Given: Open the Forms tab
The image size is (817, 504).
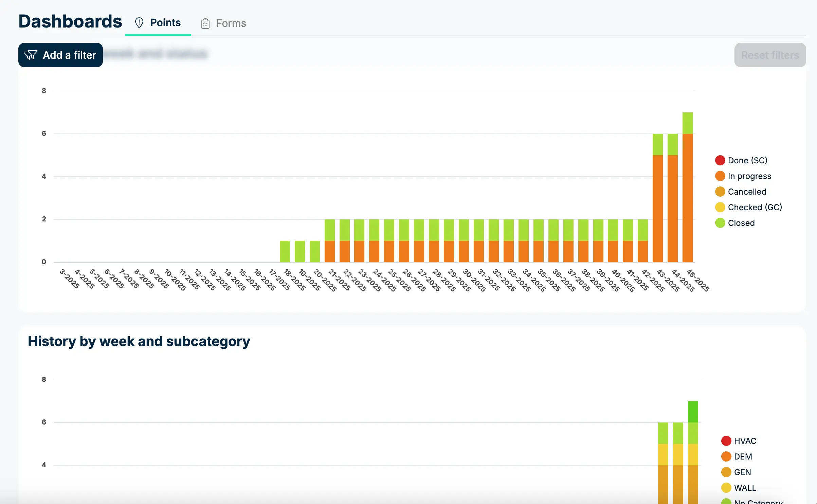Looking at the screenshot, I should (231, 23).
